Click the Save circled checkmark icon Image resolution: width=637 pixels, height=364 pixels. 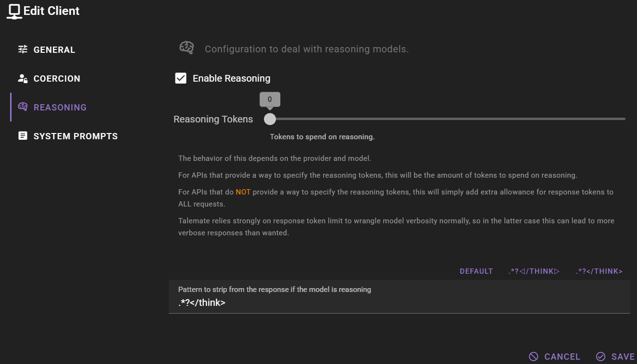click(x=600, y=356)
